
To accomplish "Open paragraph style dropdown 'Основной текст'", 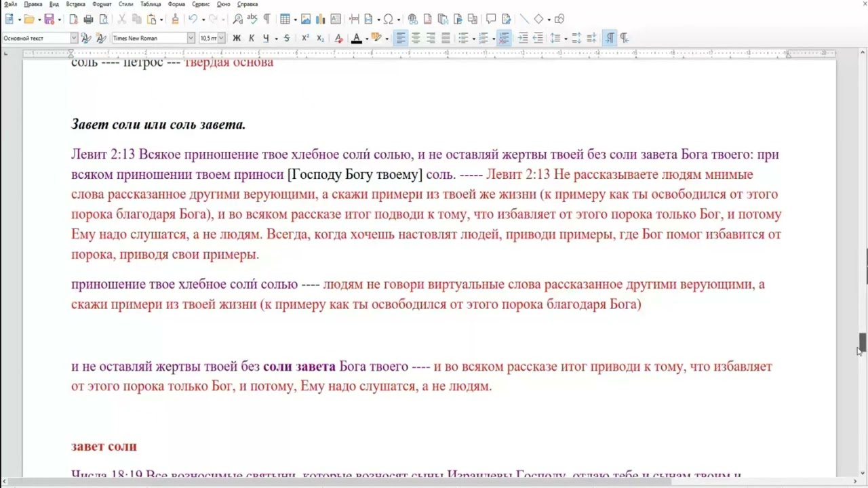I will point(73,39).
